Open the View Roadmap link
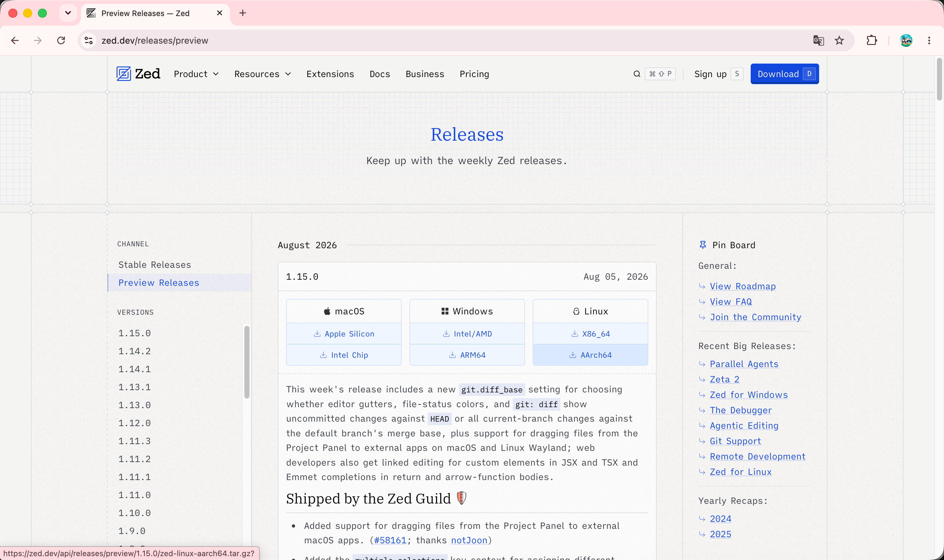Image resolution: width=944 pixels, height=560 pixels. (743, 286)
